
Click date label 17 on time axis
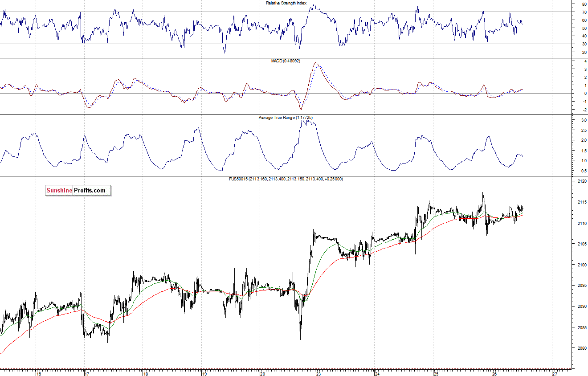click(x=87, y=373)
